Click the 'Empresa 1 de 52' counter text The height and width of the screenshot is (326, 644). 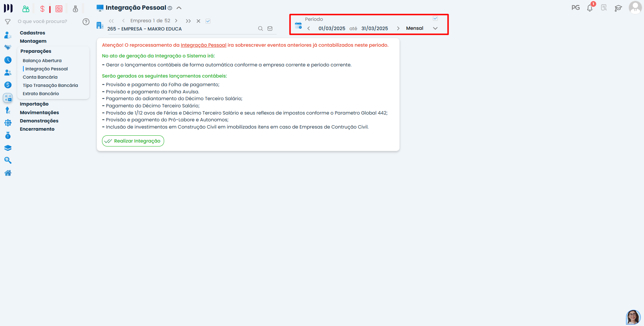150,21
